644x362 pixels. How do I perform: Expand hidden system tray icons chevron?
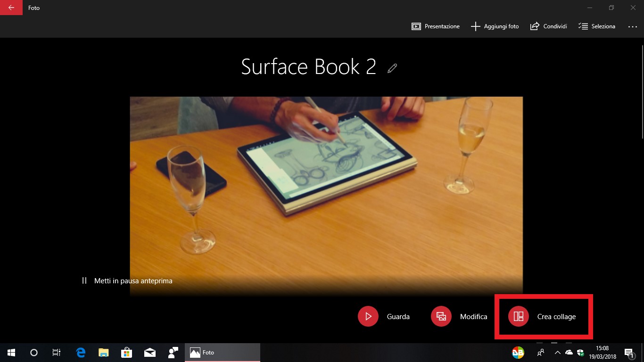(x=558, y=353)
